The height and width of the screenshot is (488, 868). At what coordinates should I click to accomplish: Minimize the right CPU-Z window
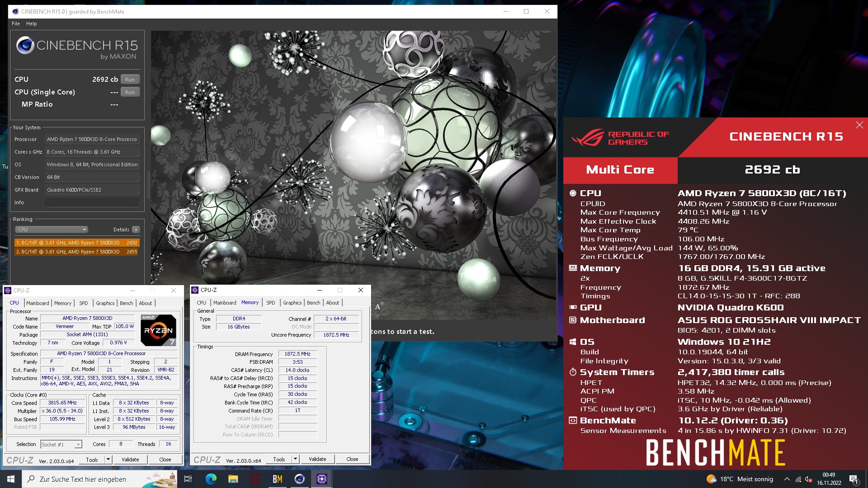(x=320, y=290)
